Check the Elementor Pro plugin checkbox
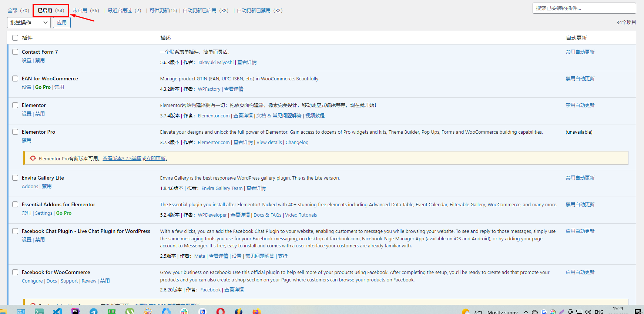Viewport: 644px width, 314px height. [15, 132]
